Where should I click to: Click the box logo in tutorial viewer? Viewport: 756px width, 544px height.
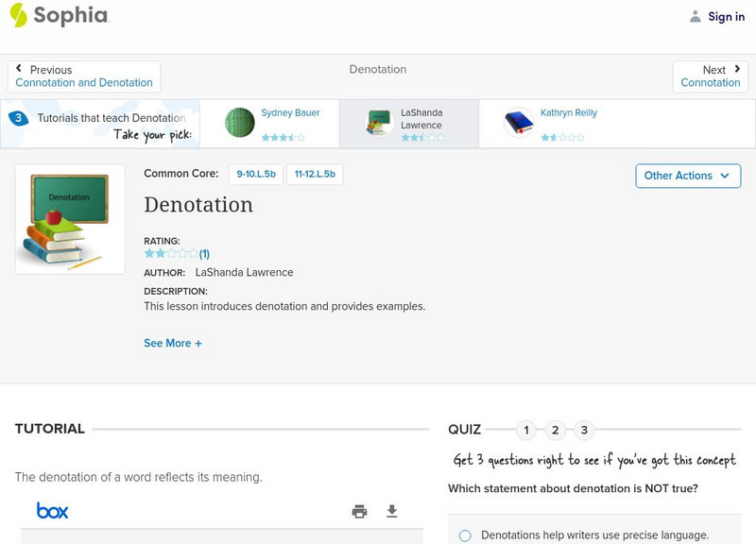coord(53,510)
